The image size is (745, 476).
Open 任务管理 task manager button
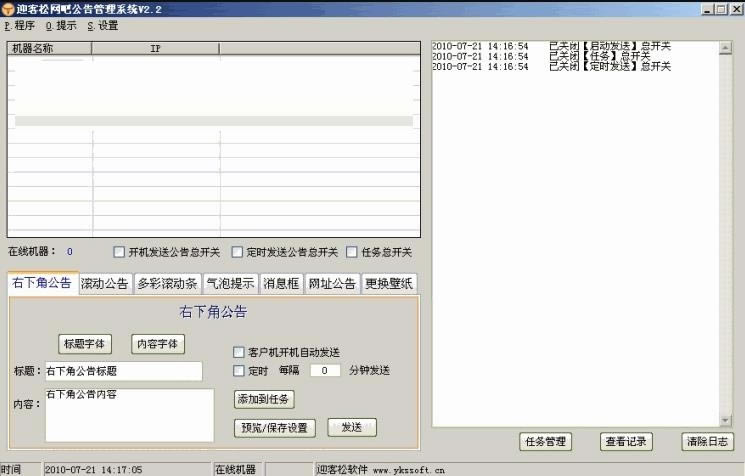[x=545, y=442]
